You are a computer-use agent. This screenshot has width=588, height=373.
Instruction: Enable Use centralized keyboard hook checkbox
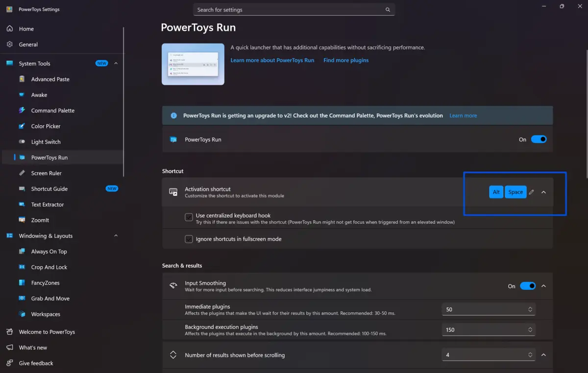pyautogui.click(x=189, y=217)
